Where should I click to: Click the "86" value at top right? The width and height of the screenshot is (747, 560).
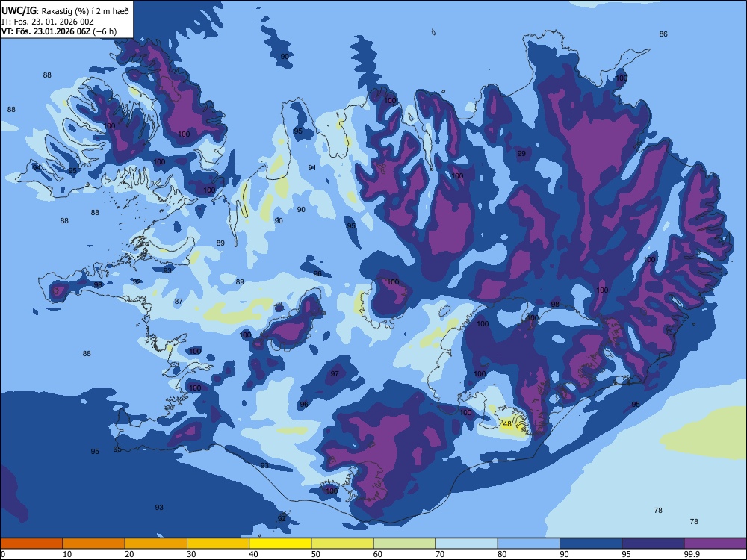coord(663,34)
